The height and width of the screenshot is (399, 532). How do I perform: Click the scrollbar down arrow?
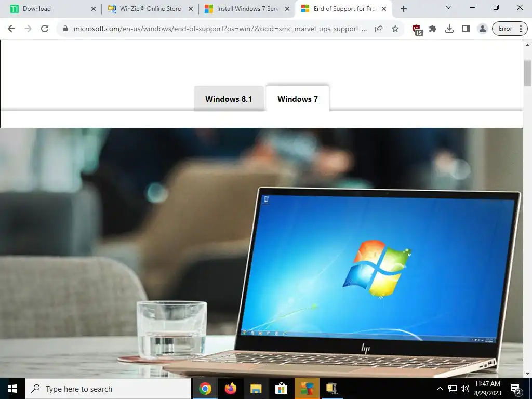click(528, 374)
